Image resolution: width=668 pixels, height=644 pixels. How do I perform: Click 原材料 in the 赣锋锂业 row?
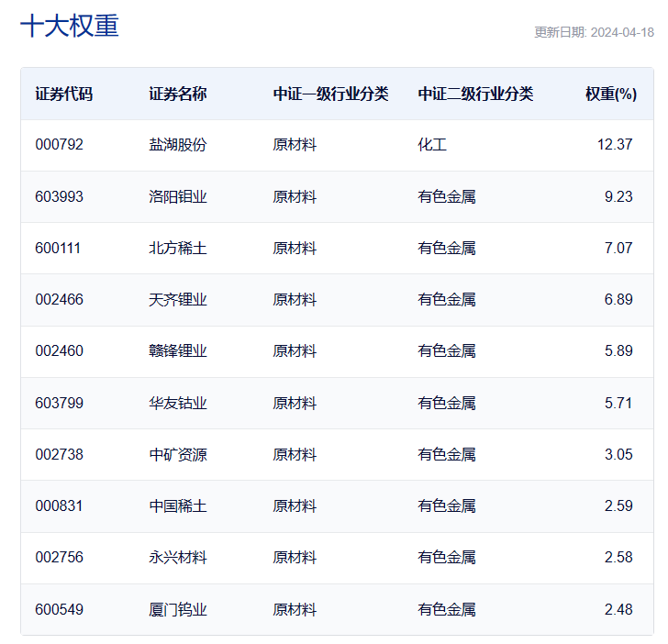click(295, 351)
